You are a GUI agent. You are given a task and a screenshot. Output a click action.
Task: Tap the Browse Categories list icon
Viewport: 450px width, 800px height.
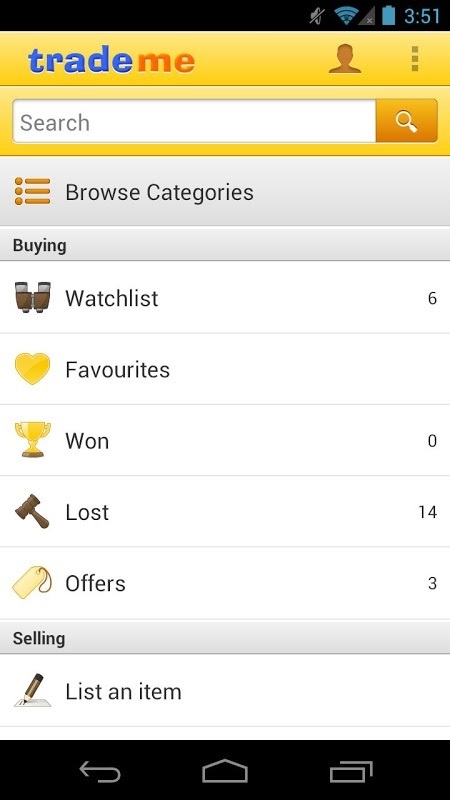33,192
